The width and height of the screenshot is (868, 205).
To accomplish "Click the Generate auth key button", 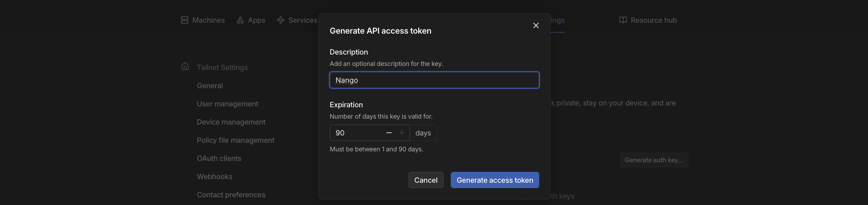I will coord(653,160).
